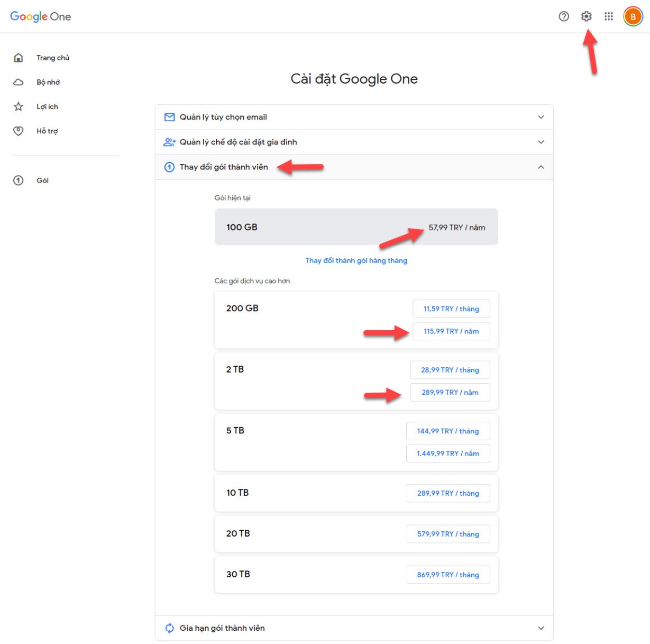Screen dimensions: 650x644
Task: Click Gia hạn gói thành viên heading
Action: (x=222, y=628)
